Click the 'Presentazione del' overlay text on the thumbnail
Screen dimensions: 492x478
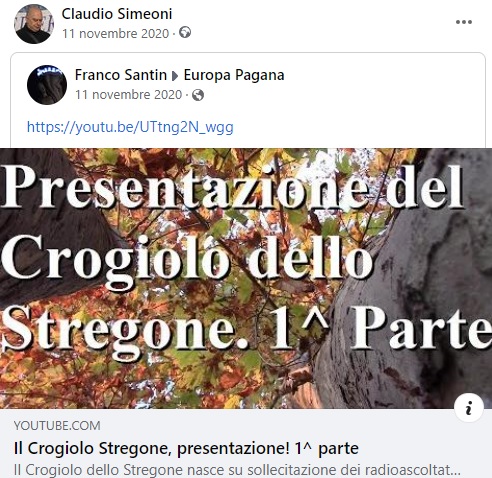click(232, 187)
